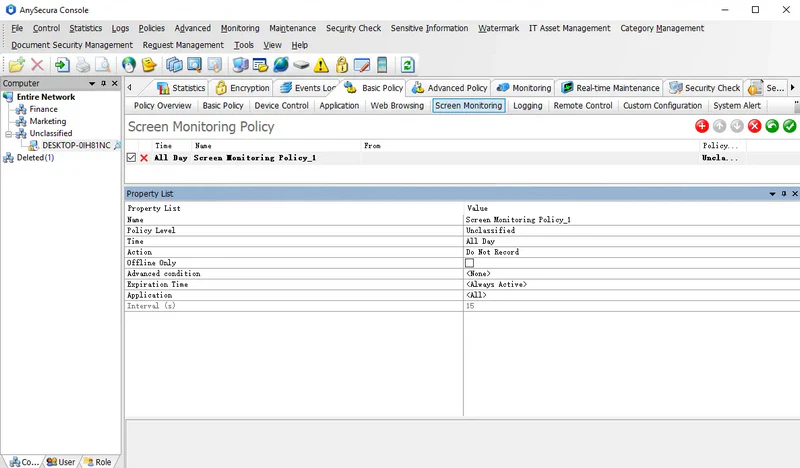The height and width of the screenshot is (468, 800).
Task: Click the stacked blue windows toolbar icon
Action: (174, 65)
